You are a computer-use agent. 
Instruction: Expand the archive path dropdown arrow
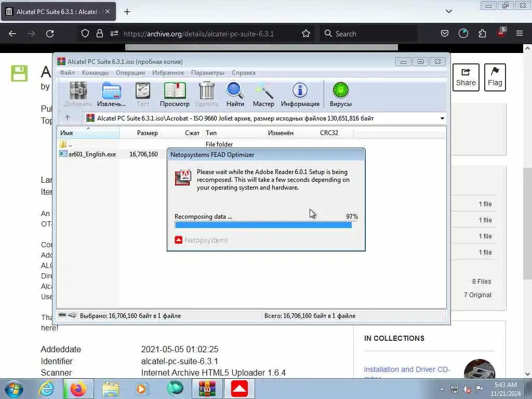[x=442, y=118]
